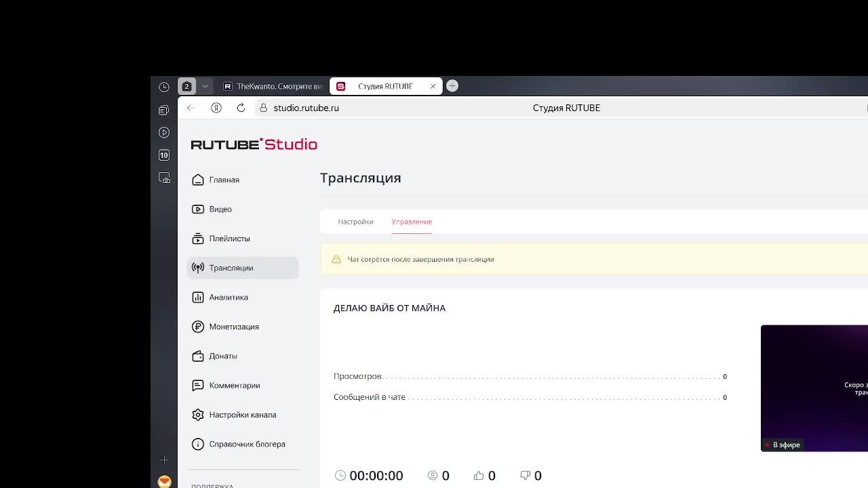Select the Студия RUTUBE tab

coord(386,86)
